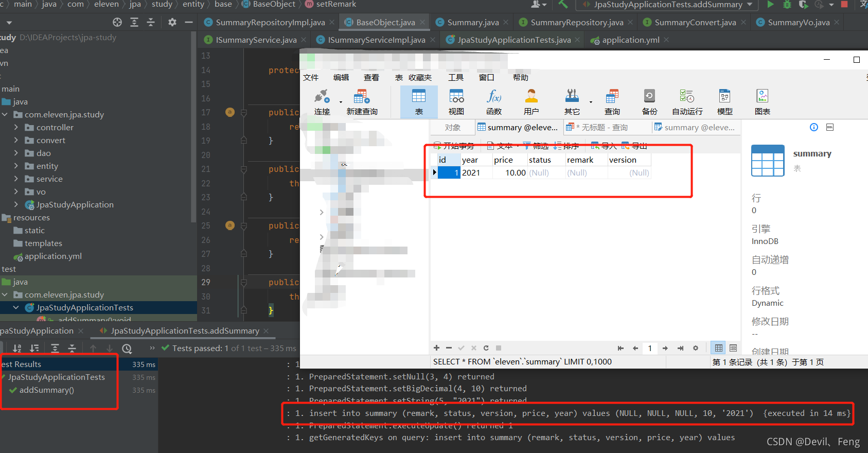Open Navicat Edit (编辑) menu
The height and width of the screenshot is (453, 868).
341,77
